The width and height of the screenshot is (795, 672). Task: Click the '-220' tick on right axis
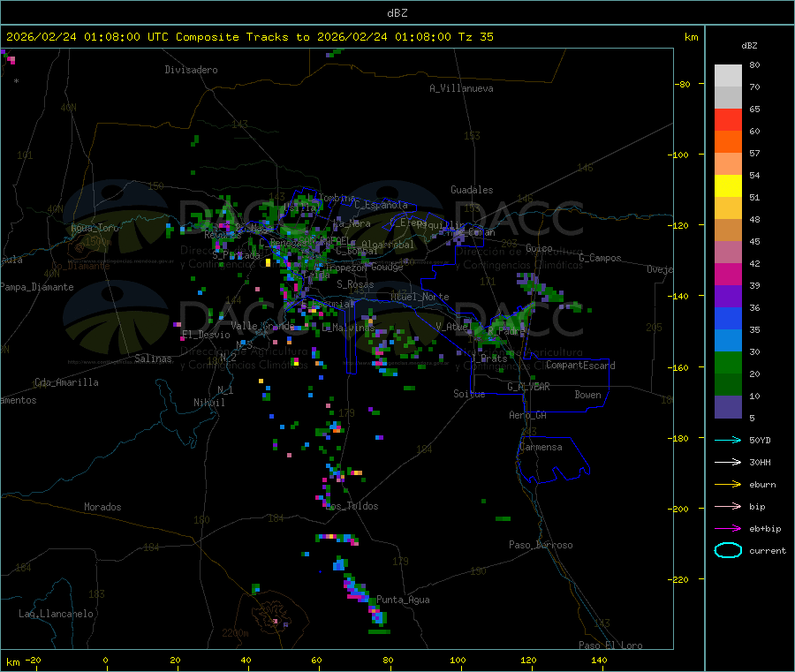(x=680, y=580)
